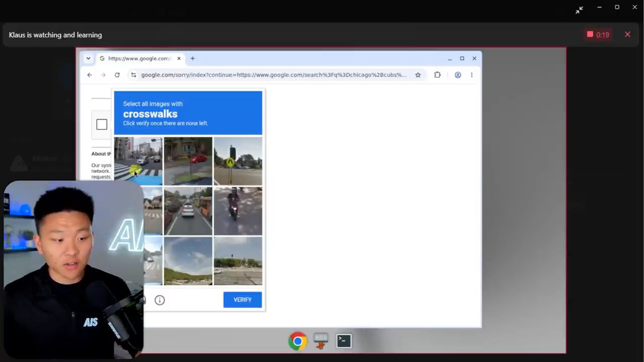Go back using Chrome's back arrow
The image size is (644, 362).
pos(90,75)
